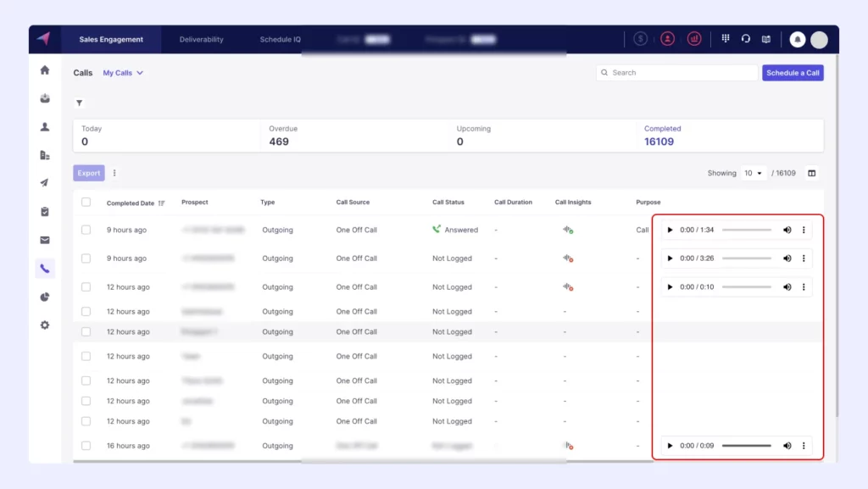The width and height of the screenshot is (868, 489).
Task: Click the Export button
Action: pyautogui.click(x=88, y=173)
